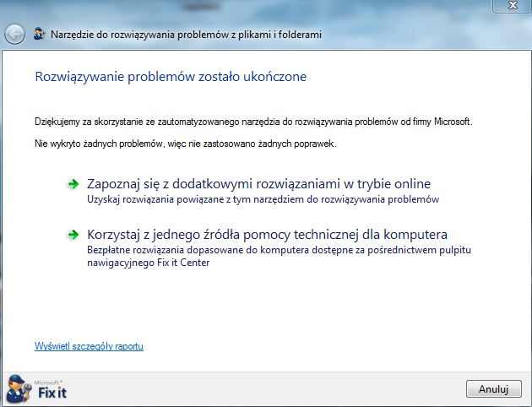Click green arrow beside 'Zapoznaj się z dodatkowymi rozwiązaniami'
Image resolution: width=532 pixels, height=407 pixels.
pyautogui.click(x=73, y=184)
